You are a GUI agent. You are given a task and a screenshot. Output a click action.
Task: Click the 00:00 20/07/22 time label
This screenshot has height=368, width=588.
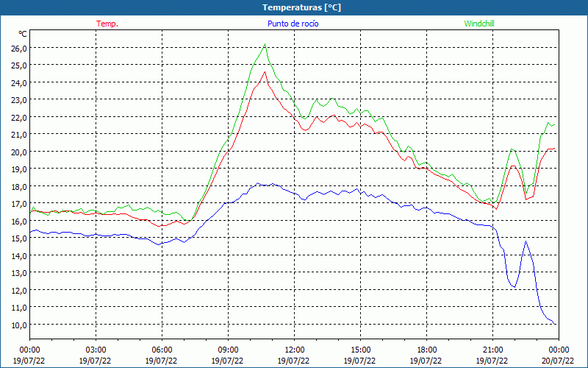(559, 355)
